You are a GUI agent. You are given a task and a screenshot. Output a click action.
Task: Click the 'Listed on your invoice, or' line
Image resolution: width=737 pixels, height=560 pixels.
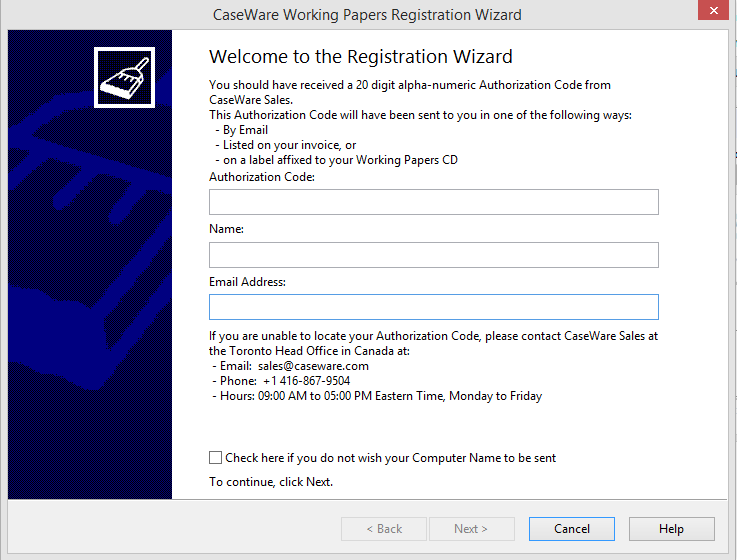pos(286,145)
